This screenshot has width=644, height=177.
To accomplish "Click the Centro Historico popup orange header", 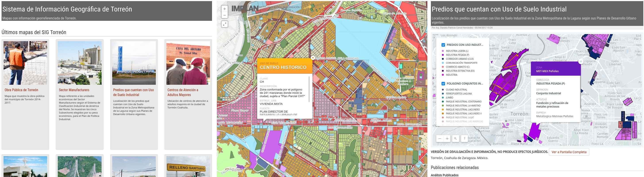I will pos(285,66).
